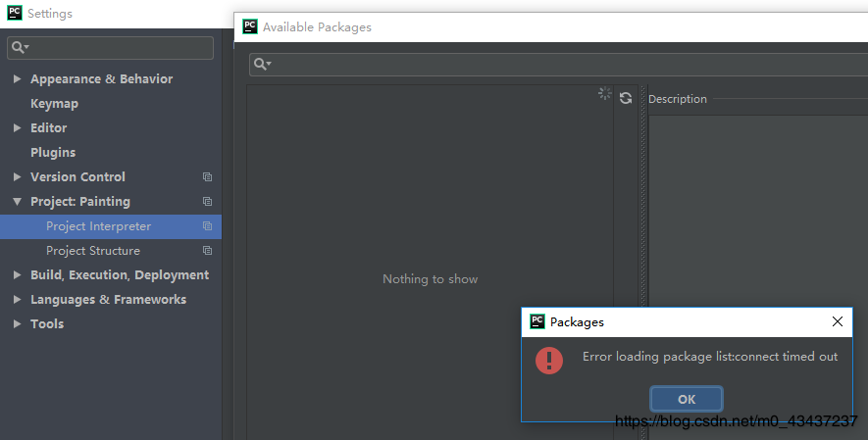Image resolution: width=868 pixels, height=440 pixels.
Task: Expand the Editor settings node
Action: 17,127
